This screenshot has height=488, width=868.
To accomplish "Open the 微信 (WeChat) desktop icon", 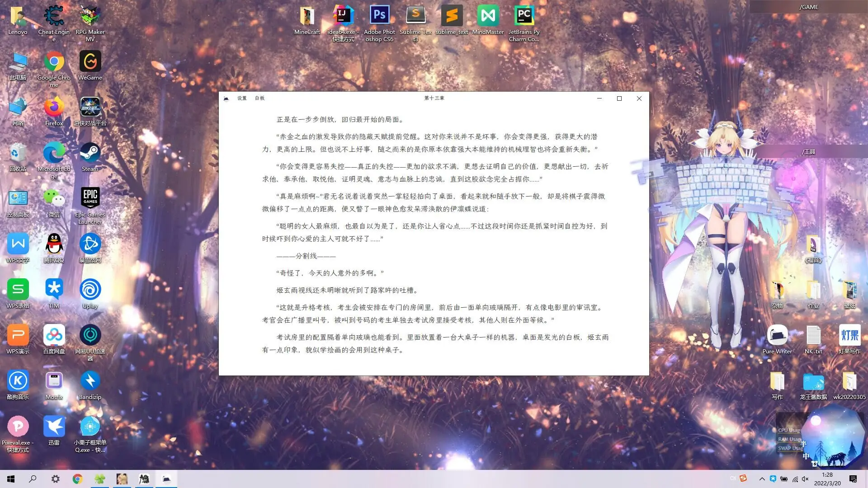I will [x=54, y=202].
